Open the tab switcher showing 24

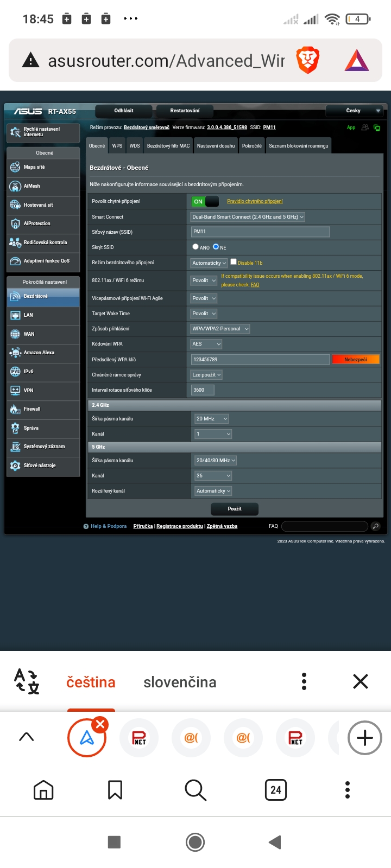[x=276, y=790]
